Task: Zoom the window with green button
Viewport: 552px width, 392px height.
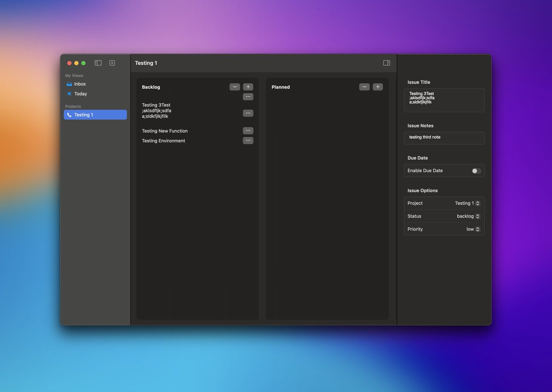Action: (83, 63)
